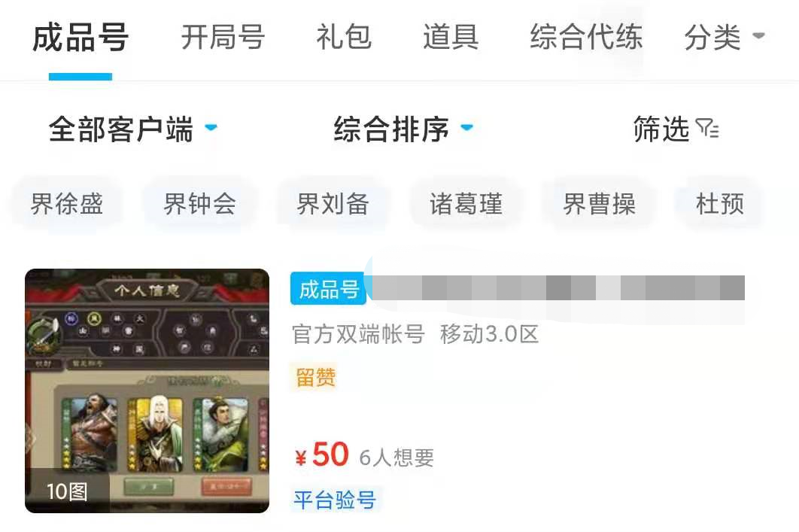Click the blue 成品号 listing badge
The image size is (799, 532).
328,289
